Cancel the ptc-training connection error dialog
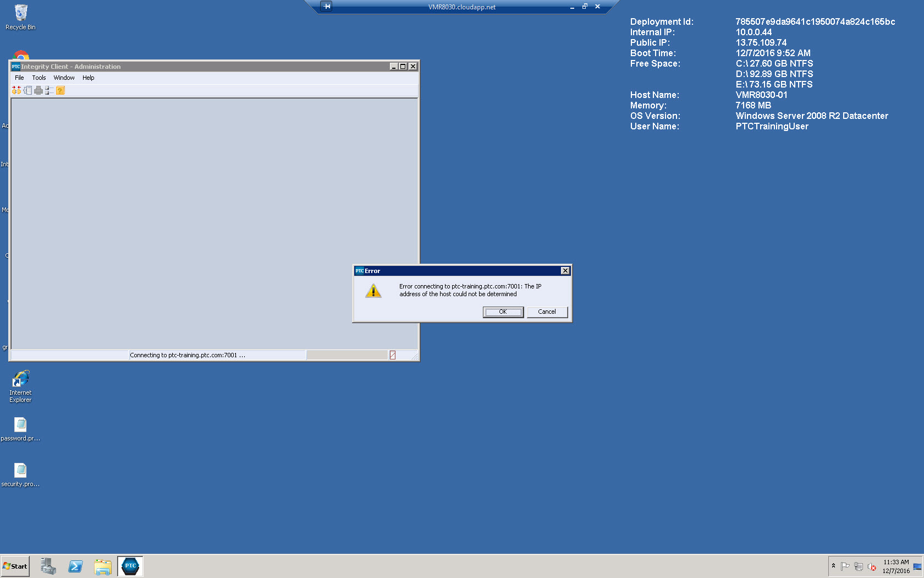Image resolution: width=924 pixels, height=578 pixels. [x=547, y=312]
